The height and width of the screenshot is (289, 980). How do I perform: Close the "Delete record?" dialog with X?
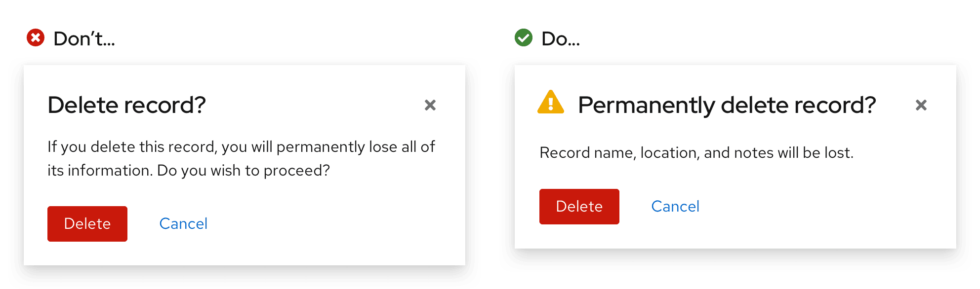pos(430,105)
